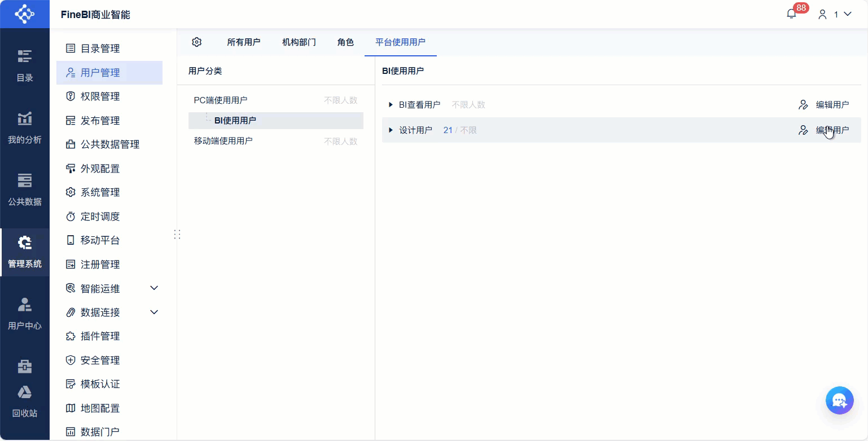Click 编辑用户 for BI查看用户
868x441 pixels.
[x=832, y=105]
